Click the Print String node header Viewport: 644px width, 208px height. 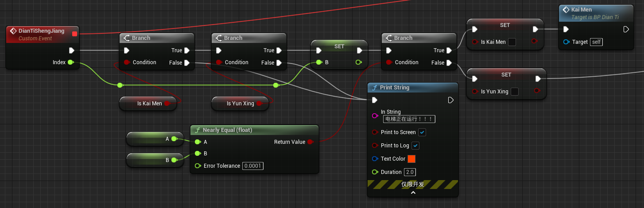click(413, 88)
